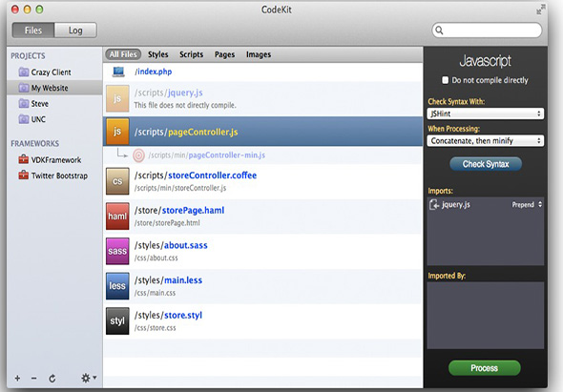Click the VDKFramework toolbox icon

(x=23, y=159)
